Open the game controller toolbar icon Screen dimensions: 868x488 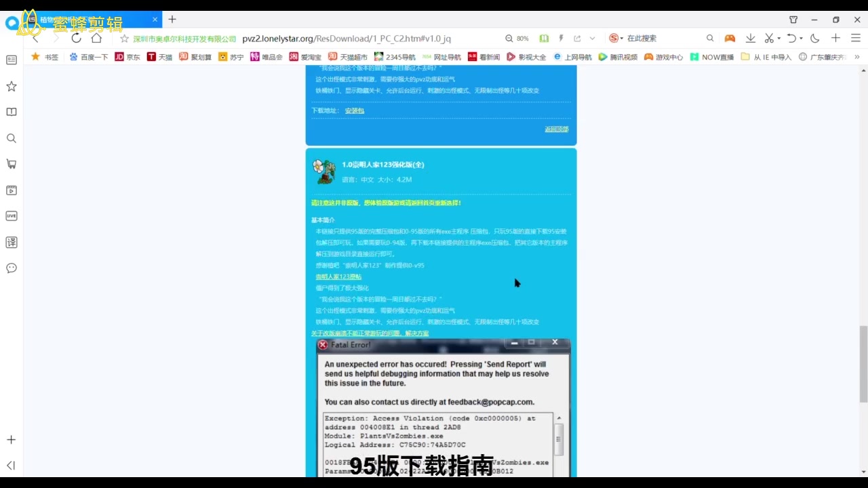pos(730,39)
